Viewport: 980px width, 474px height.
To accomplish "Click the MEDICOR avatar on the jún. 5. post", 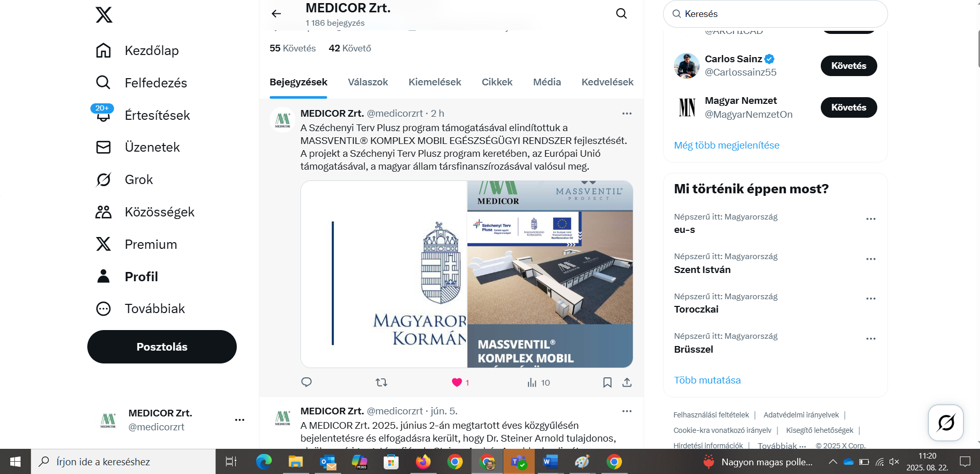I will [x=282, y=418].
